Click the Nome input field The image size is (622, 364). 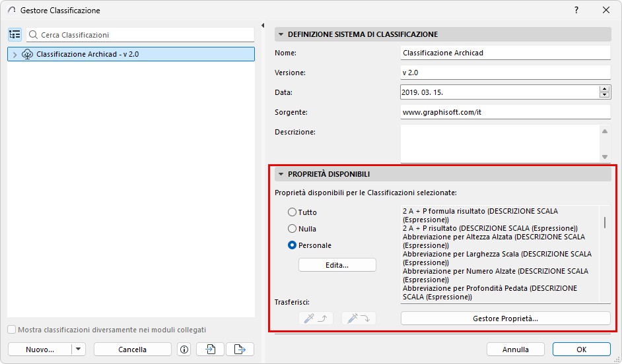[505, 53]
